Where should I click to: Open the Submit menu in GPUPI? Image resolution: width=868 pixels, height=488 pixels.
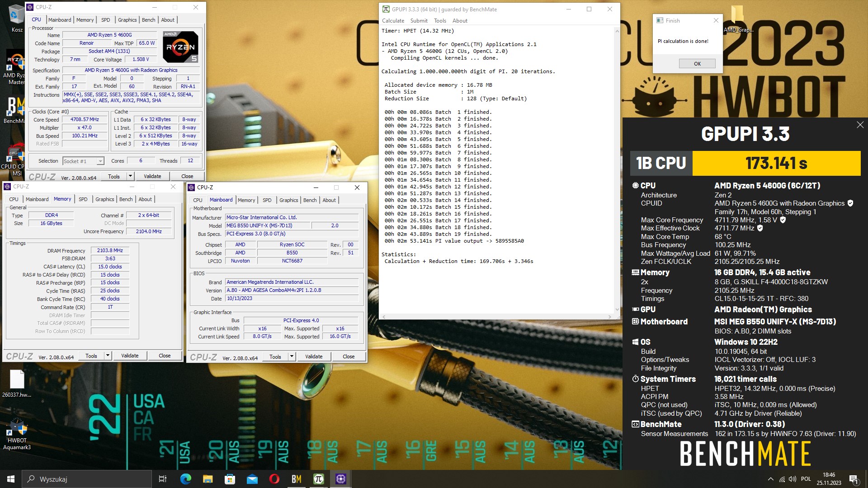pyautogui.click(x=419, y=21)
